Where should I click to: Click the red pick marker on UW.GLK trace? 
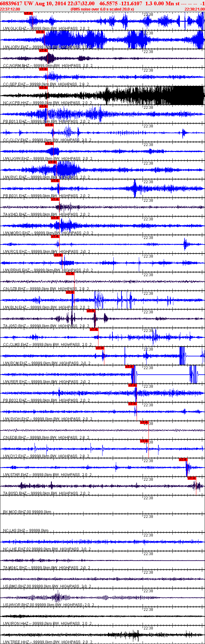28,13
